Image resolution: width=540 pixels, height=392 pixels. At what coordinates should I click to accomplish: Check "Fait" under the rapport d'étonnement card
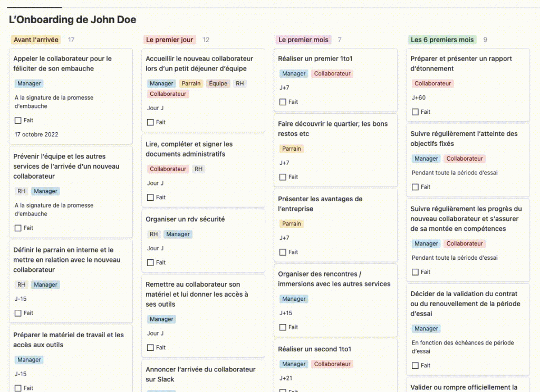pyautogui.click(x=416, y=112)
